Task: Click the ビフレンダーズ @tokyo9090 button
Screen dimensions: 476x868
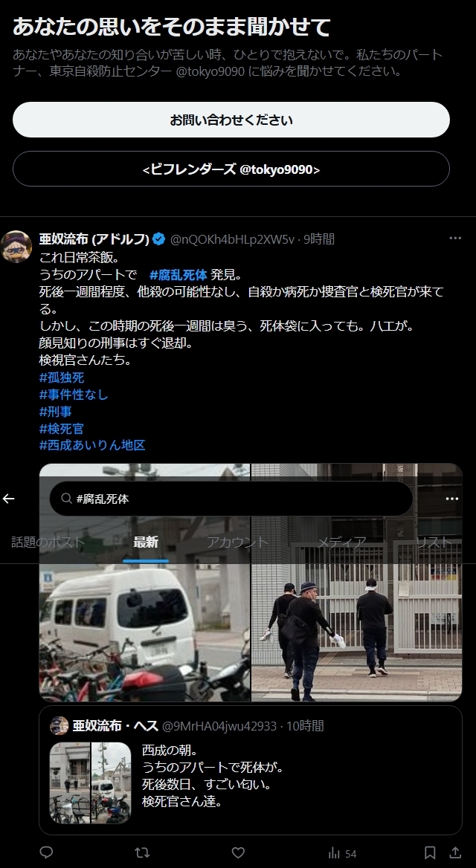Action: [x=231, y=169]
